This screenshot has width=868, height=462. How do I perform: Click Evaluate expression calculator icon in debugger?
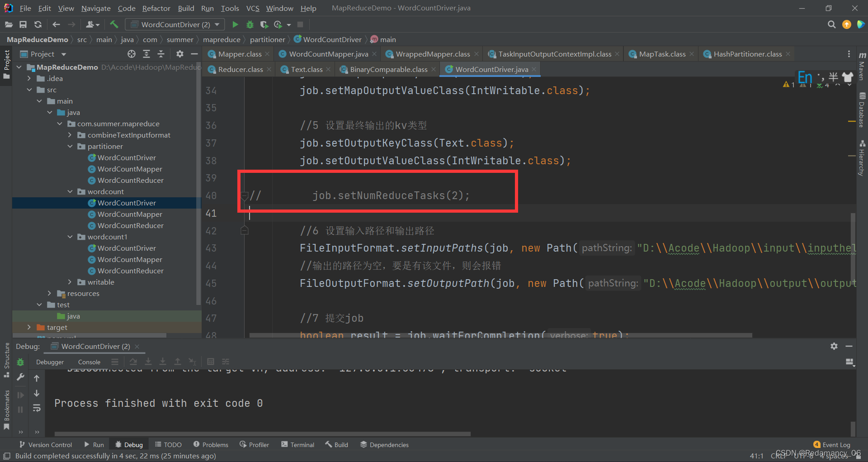coord(211,362)
